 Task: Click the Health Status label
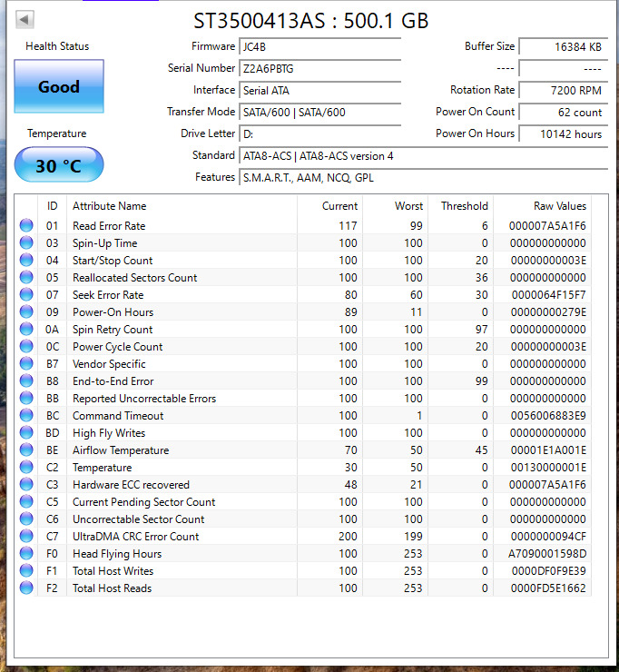(57, 46)
